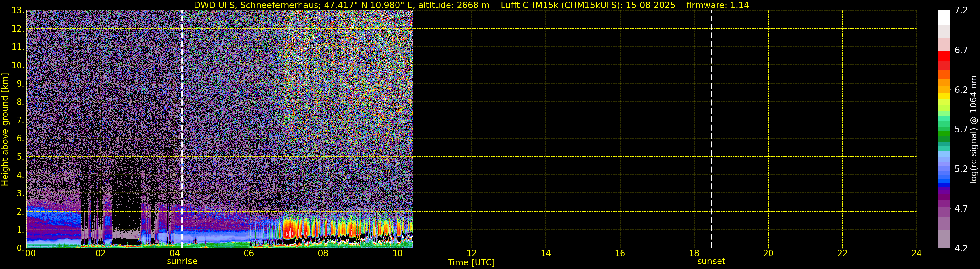The height and width of the screenshot is (269, 980).
Task: Click the red segment of the colorbar
Action: pos(944,56)
